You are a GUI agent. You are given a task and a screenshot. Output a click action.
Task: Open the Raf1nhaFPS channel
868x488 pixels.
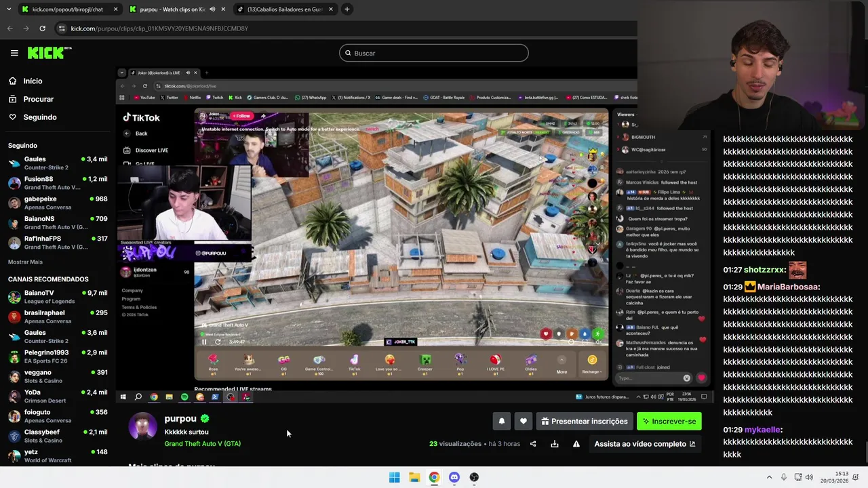(58, 243)
